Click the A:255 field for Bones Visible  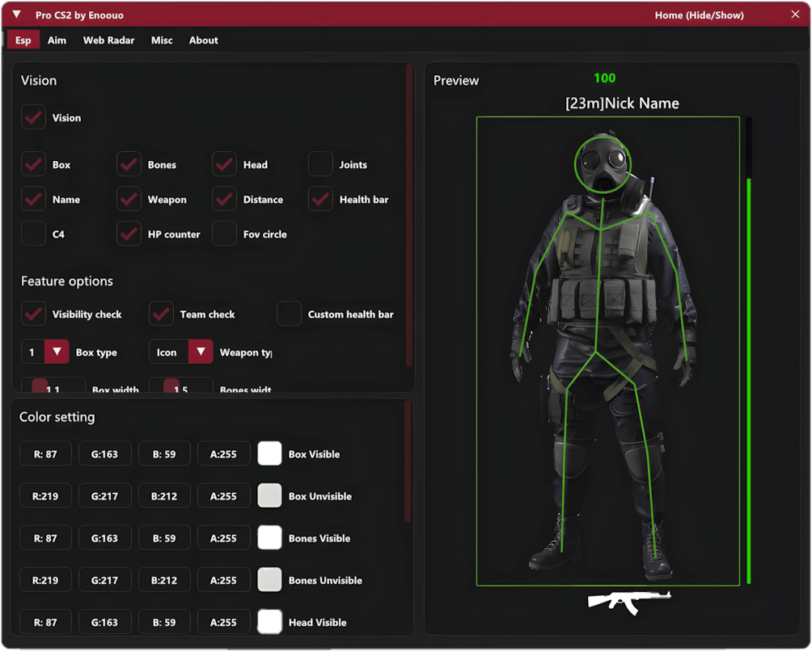224,538
